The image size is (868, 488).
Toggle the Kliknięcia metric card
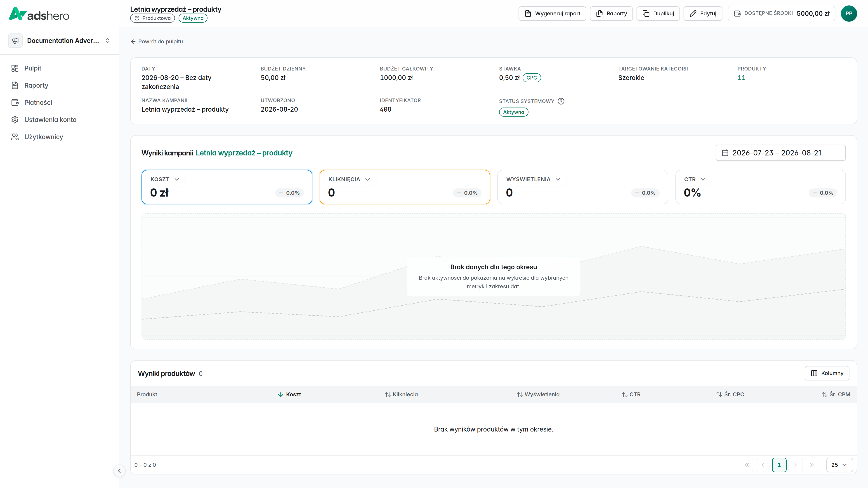[404, 187]
